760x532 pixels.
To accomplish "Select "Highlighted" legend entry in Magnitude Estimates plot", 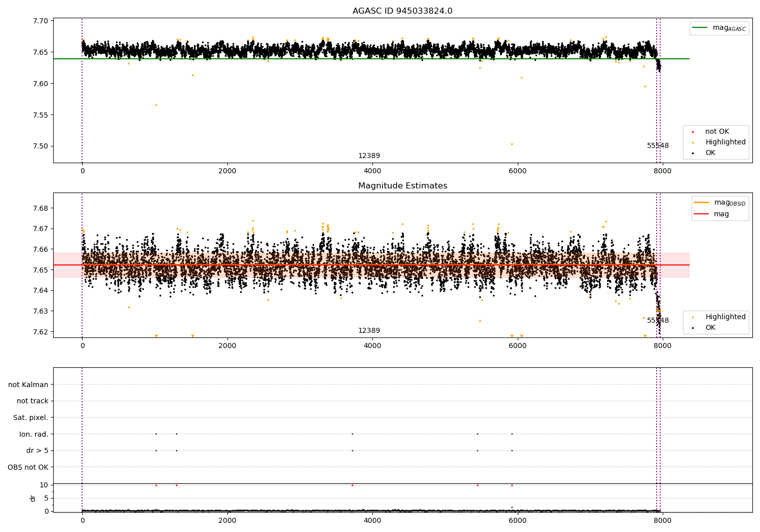I will coord(726,317).
